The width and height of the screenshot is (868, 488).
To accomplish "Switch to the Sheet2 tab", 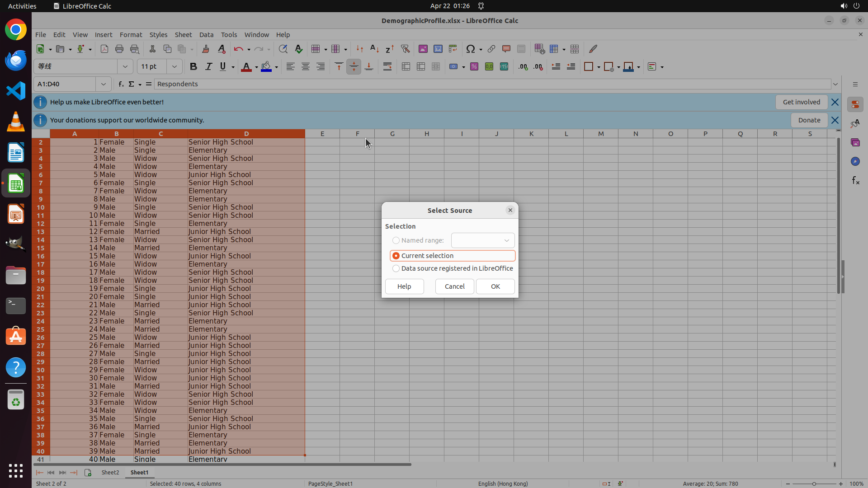I will click(110, 472).
